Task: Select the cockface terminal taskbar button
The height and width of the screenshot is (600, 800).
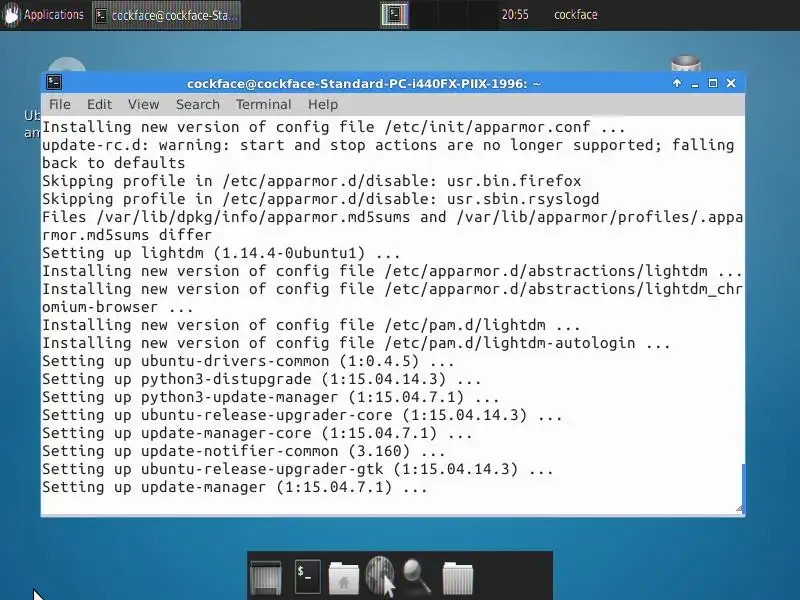Action: tap(167, 15)
